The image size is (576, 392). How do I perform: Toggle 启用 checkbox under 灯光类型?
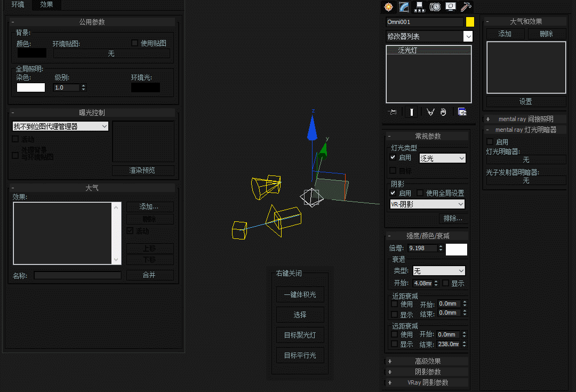pyautogui.click(x=393, y=157)
